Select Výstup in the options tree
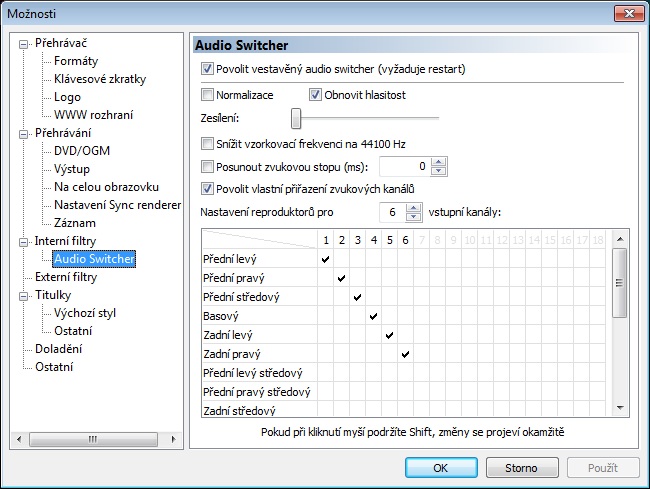The width and height of the screenshot is (650, 489). [x=72, y=169]
